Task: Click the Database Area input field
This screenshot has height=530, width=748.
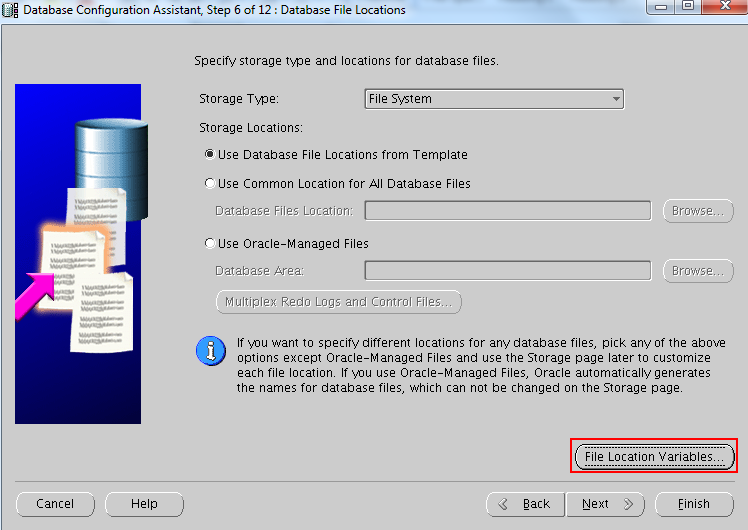Action: (508, 270)
